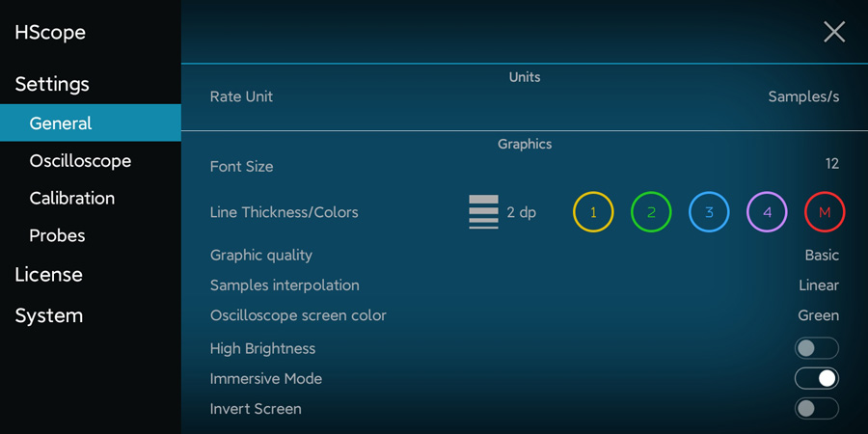The width and height of the screenshot is (868, 434).
Task: Select channel 1 yellow color circle
Action: [x=593, y=212]
